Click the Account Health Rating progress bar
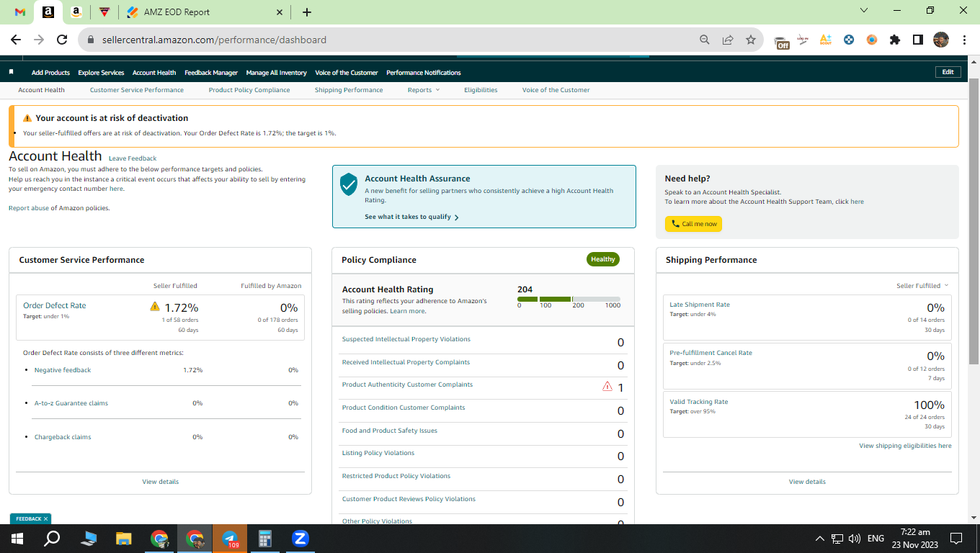This screenshot has width=980, height=553. point(569,299)
